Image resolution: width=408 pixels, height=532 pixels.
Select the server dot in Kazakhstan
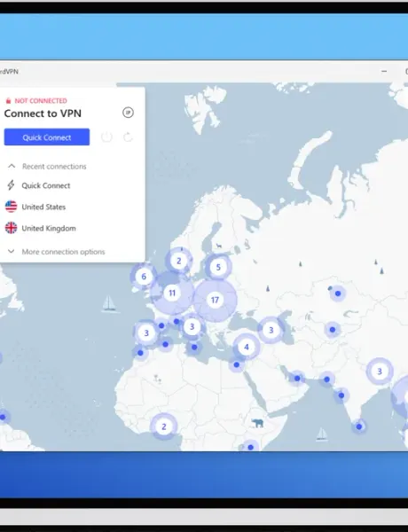click(x=338, y=293)
